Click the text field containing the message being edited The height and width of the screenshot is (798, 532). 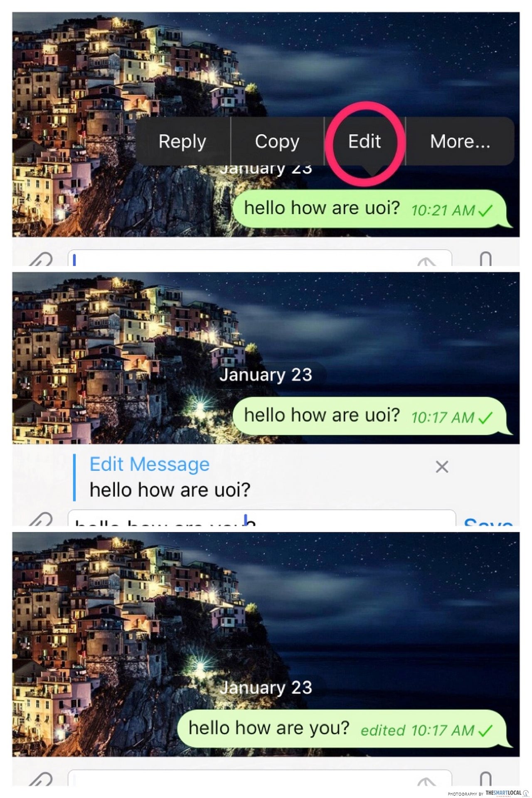tap(262, 518)
